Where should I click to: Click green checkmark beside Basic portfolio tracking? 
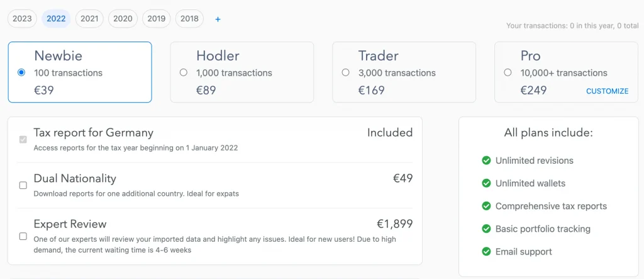tap(486, 229)
